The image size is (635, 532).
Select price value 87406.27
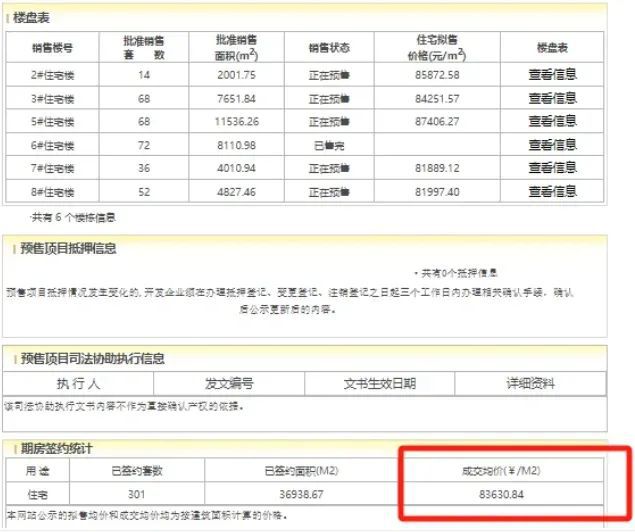pyautogui.click(x=437, y=121)
